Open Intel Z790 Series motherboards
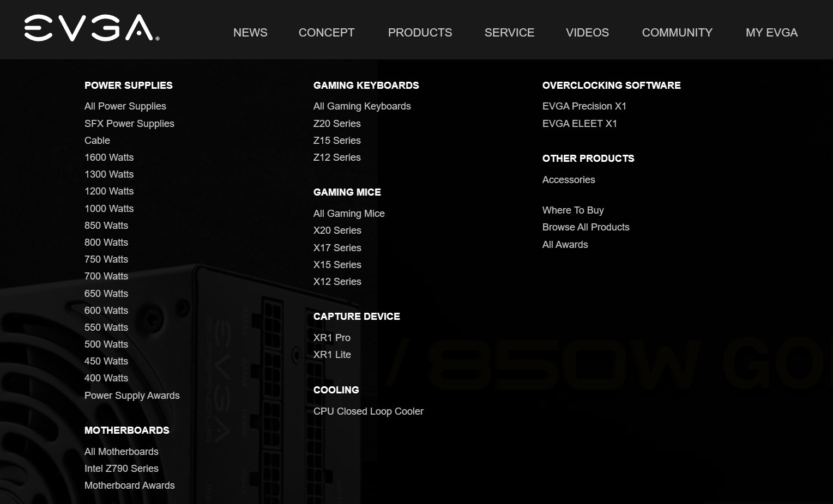Viewport: 833px width, 504px height. (x=122, y=469)
